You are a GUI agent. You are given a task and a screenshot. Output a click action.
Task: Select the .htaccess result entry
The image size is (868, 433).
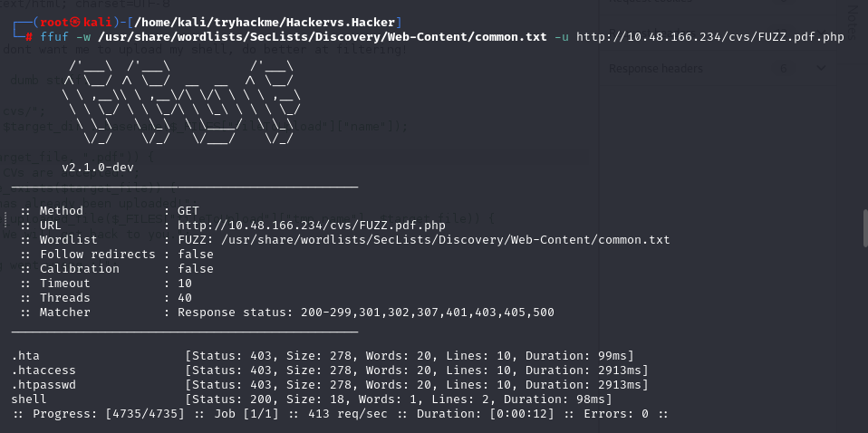(x=43, y=370)
